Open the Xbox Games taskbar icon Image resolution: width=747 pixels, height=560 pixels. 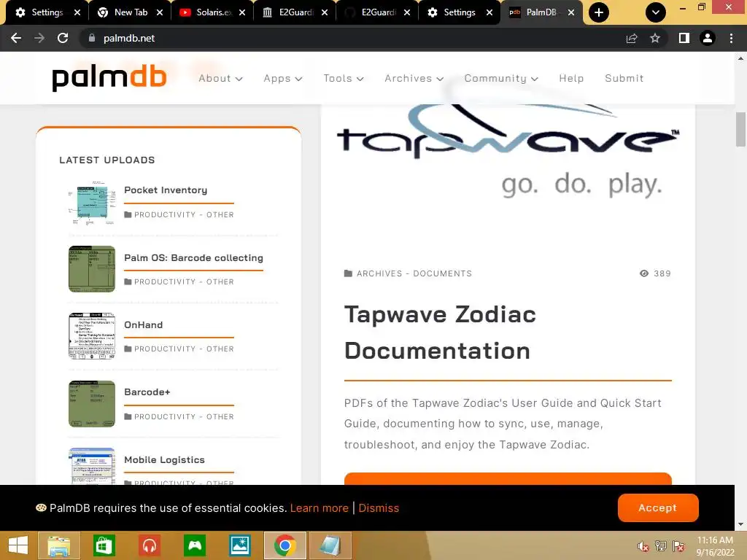pyautogui.click(x=194, y=545)
